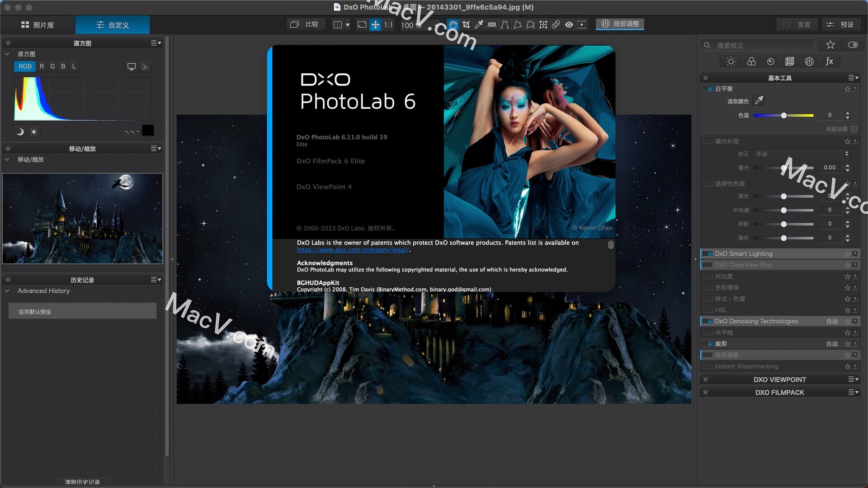The width and height of the screenshot is (868, 488).
Task: Select the G histogram channel
Action: (52, 66)
